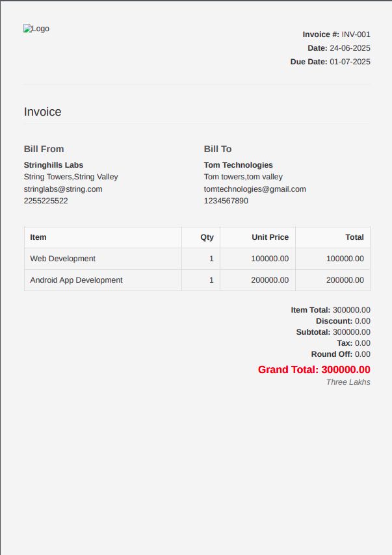Viewport: 392px width, 555px height.
Task: Select the invoice date 24-06-2025
Action: coord(350,48)
